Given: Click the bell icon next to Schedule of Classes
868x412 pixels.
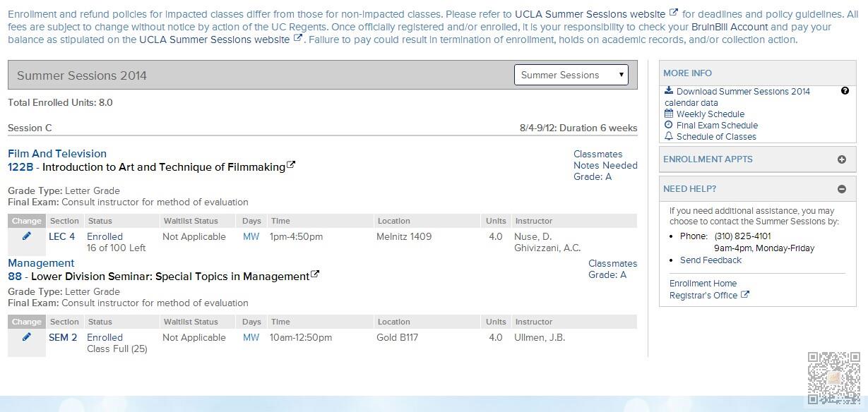Looking at the screenshot, I should (x=669, y=136).
